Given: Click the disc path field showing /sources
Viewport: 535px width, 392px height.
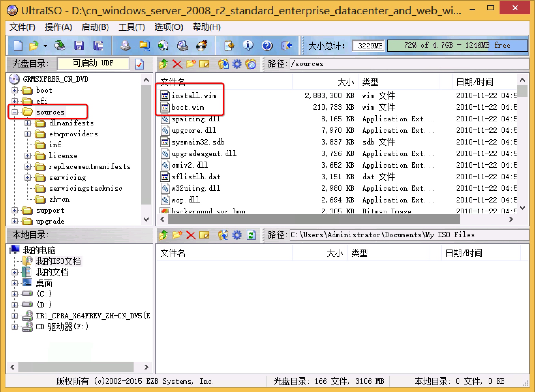Looking at the screenshot, I should click(x=409, y=64).
